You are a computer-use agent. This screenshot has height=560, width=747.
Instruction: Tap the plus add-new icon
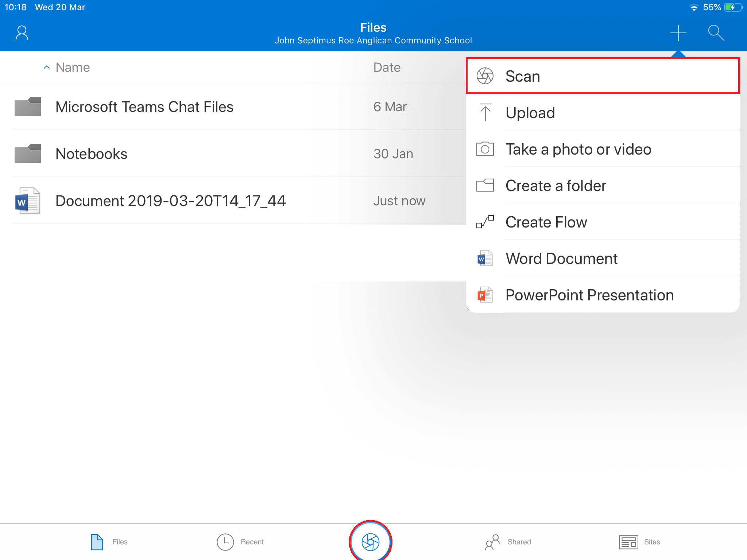[678, 33]
